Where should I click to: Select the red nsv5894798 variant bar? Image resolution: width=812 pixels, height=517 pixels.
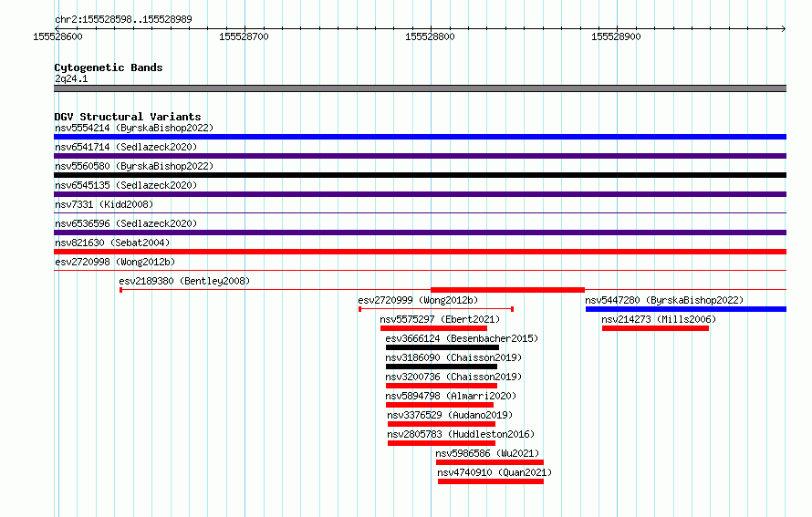[440, 405]
